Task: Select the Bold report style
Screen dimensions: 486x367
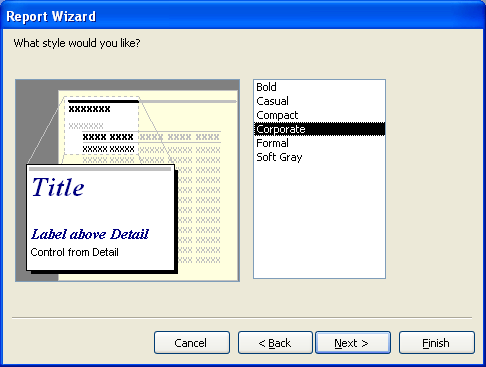Action: click(319, 87)
